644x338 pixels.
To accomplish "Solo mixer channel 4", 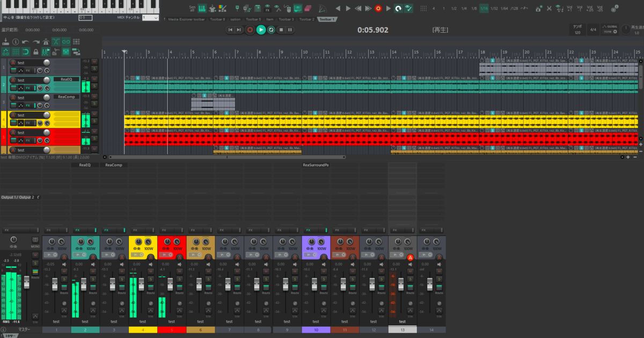I will pos(151,279).
